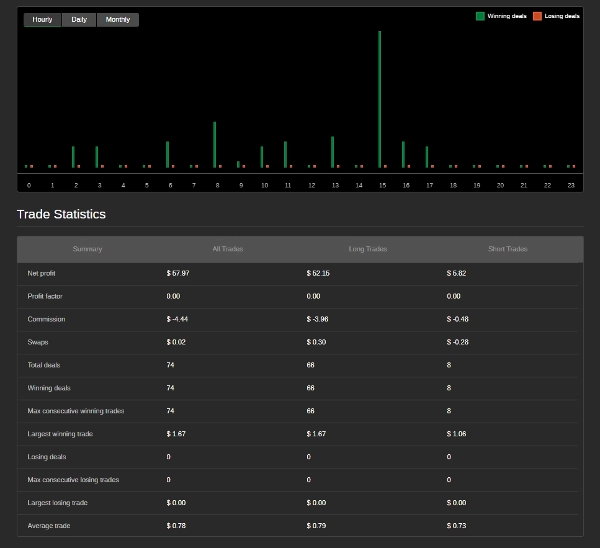The height and width of the screenshot is (548, 600).
Task: Click the Largest losing trade row label
Action: click(57, 503)
